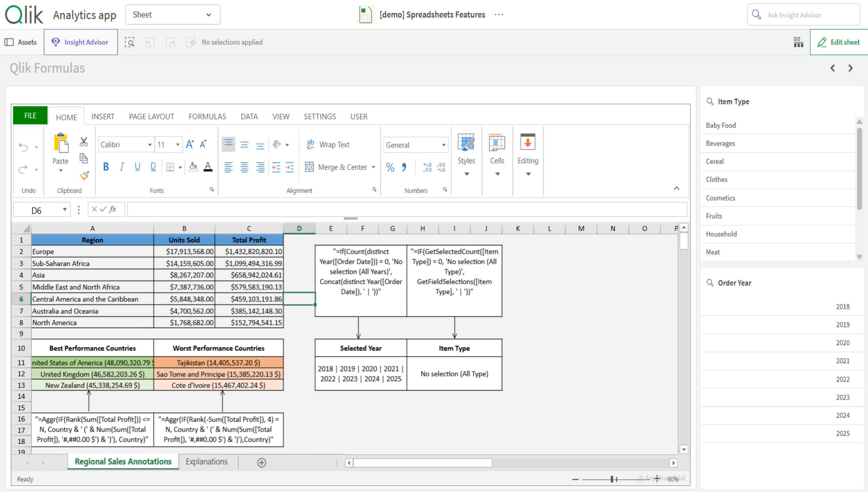The image size is (868, 492).
Task: Expand the Editing dropdown
Action: 528,174
